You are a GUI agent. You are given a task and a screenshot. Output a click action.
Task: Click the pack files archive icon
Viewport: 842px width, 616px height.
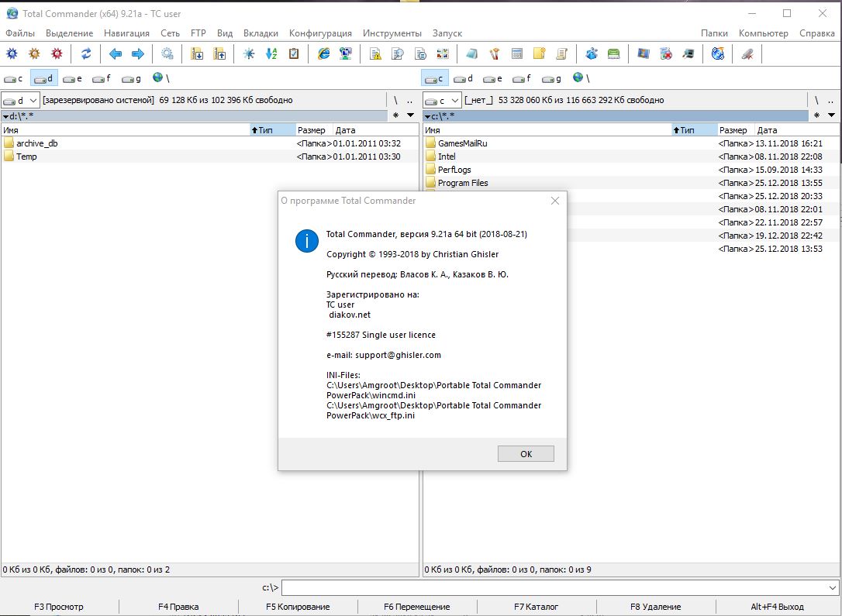point(197,53)
